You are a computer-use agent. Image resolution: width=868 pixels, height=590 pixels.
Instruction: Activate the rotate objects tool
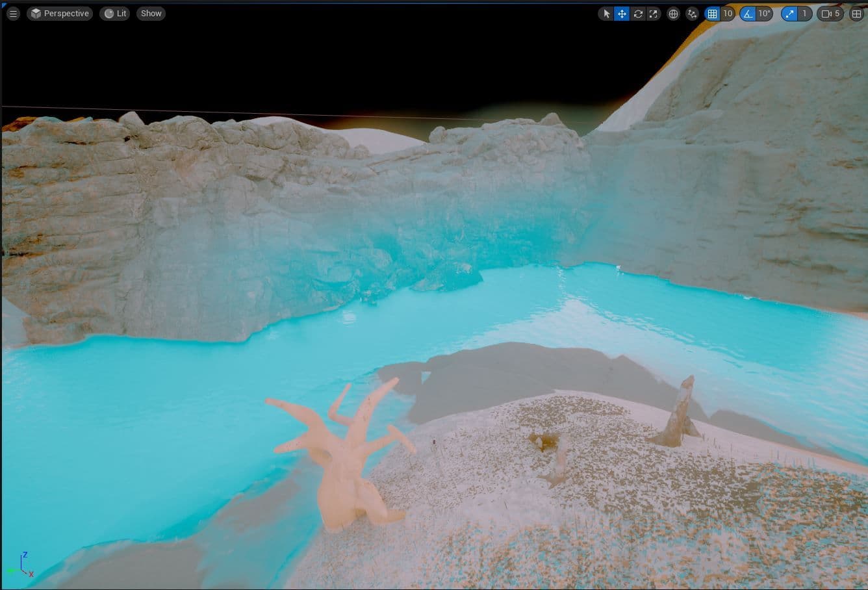tap(638, 14)
